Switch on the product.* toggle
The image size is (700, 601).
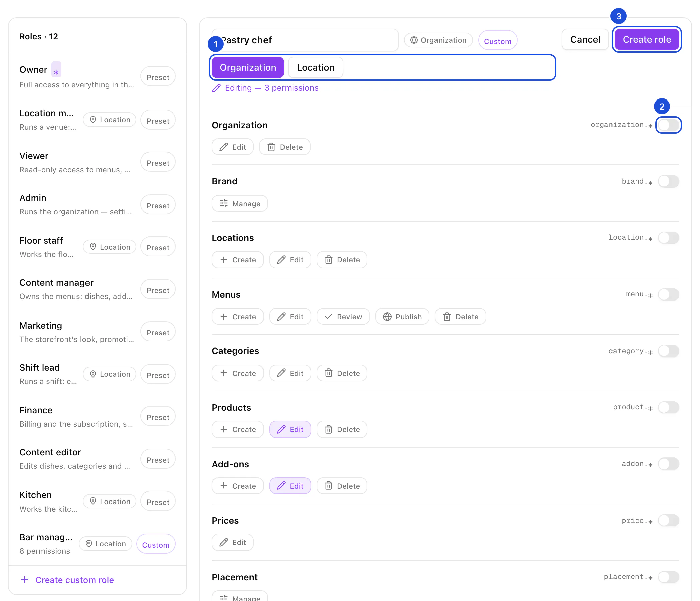668,407
